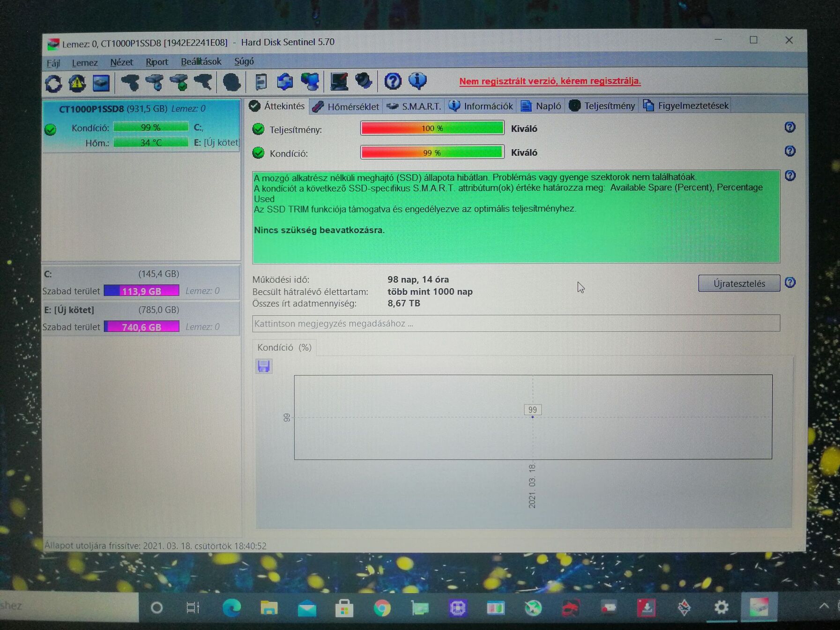This screenshot has width=840, height=630.
Task: Click the Újratesztelés button
Action: tap(739, 283)
